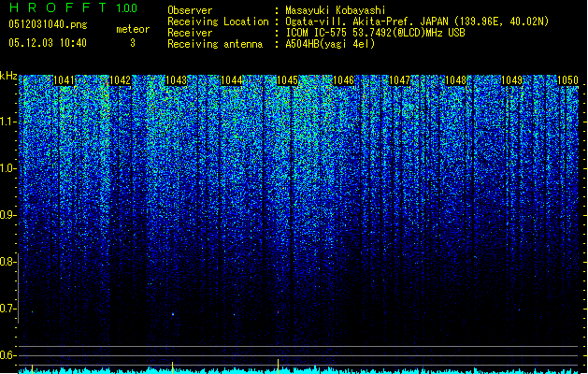Click the 1046 time marker
588x374 pixels.
click(343, 80)
